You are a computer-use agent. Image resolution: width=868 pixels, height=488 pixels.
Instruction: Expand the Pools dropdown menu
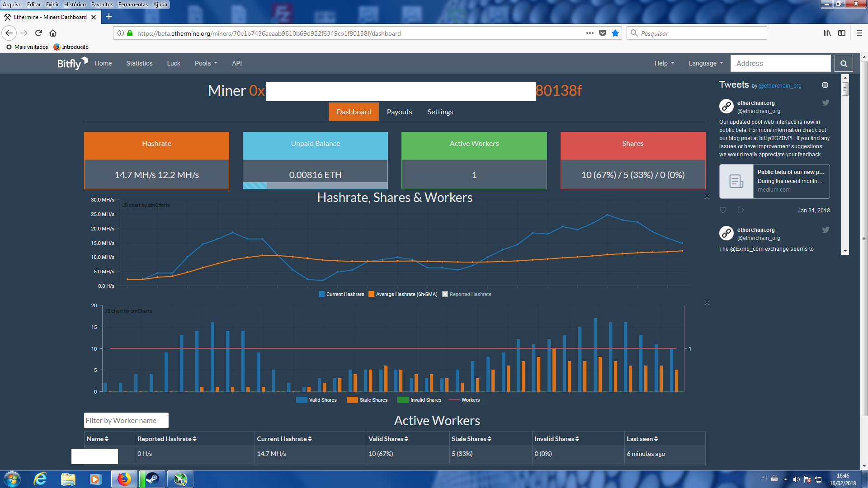coord(206,63)
